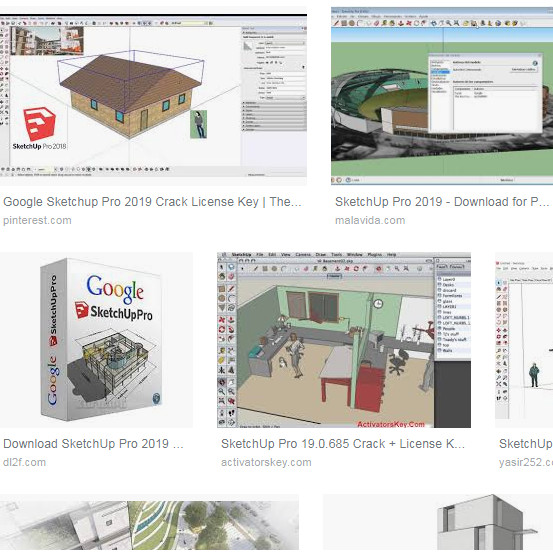The width and height of the screenshot is (553, 553).
Task: Open 'Download SketchUp Pro 2019 ...' result title
Action: click(x=93, y=444)
